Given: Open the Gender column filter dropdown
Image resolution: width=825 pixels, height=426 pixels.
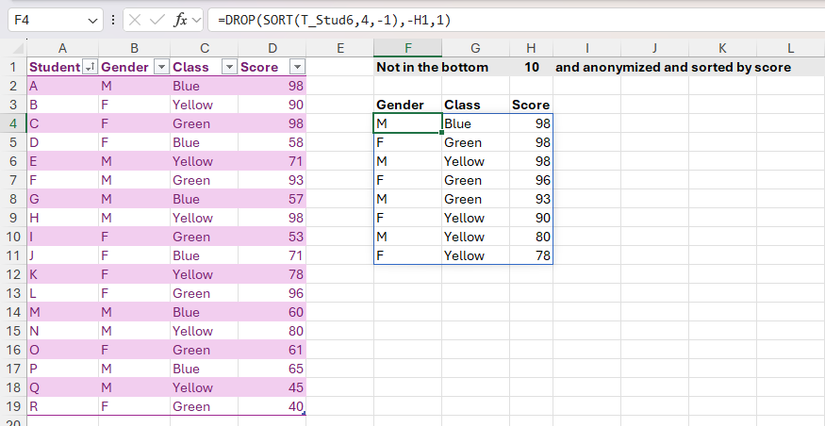Looking at the screenshot, I should [x=158, y=67].
